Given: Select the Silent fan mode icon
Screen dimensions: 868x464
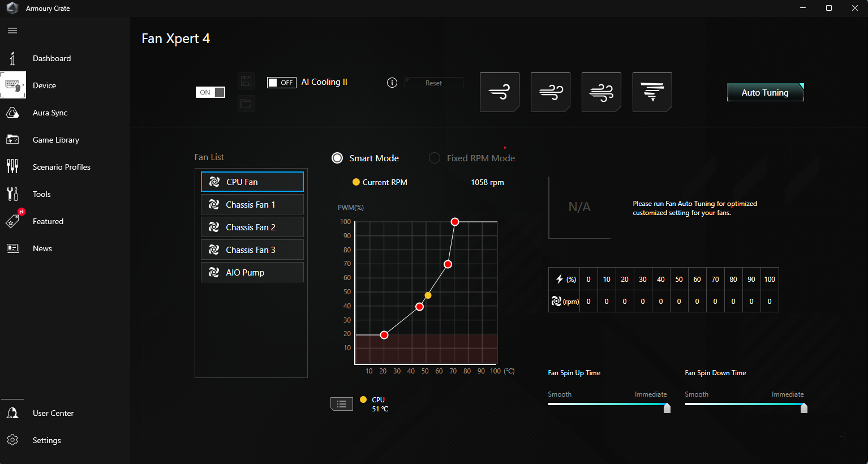Looking at the screenshot, I should tap(499, 92).
